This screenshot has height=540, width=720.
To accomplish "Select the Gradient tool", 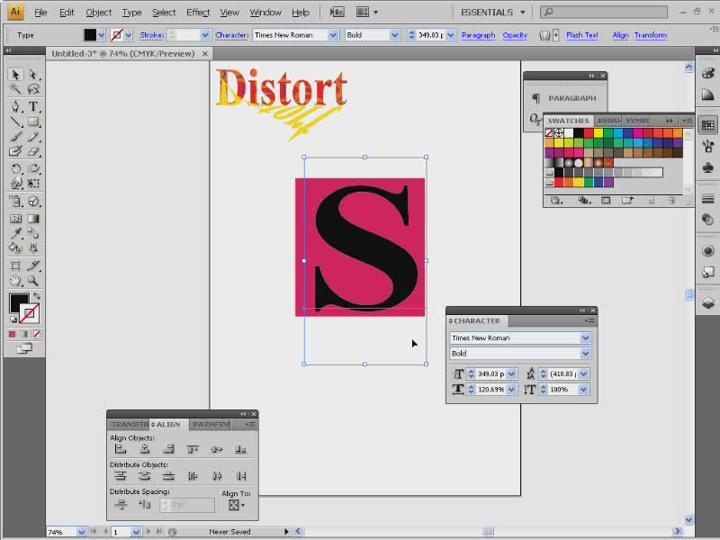I will click(33, 218).
